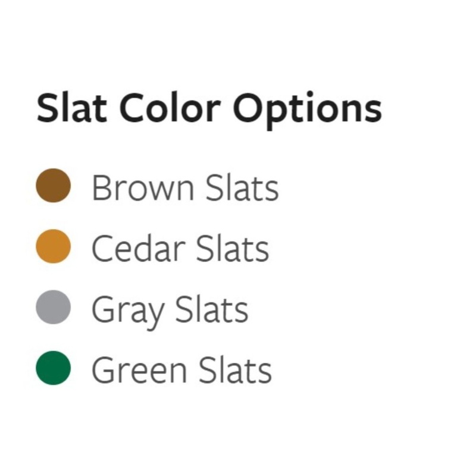Select the dark green swatch circle

[x=53, y=368]
